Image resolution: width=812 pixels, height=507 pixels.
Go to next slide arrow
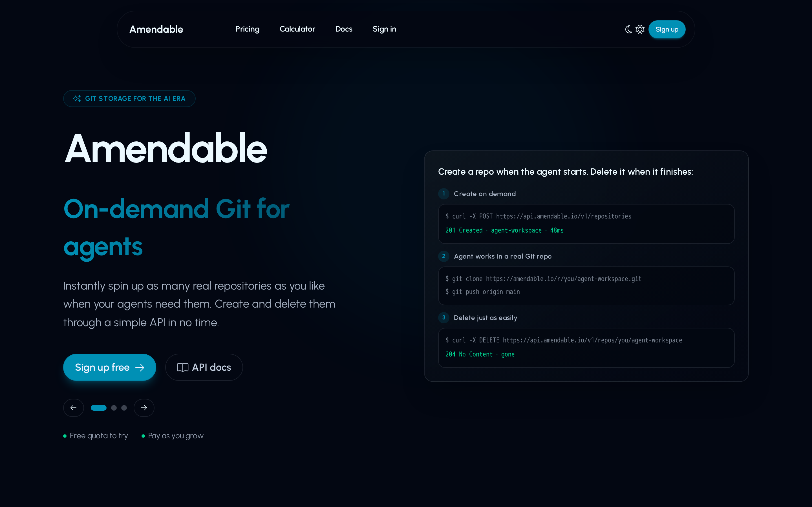point(144,408)
